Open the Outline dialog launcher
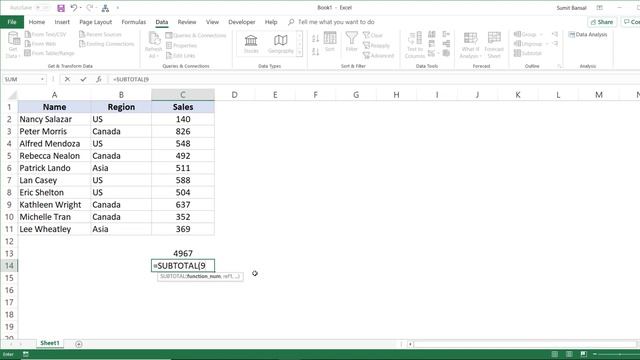This screenshot has height=360, width=640. point(560,66)
